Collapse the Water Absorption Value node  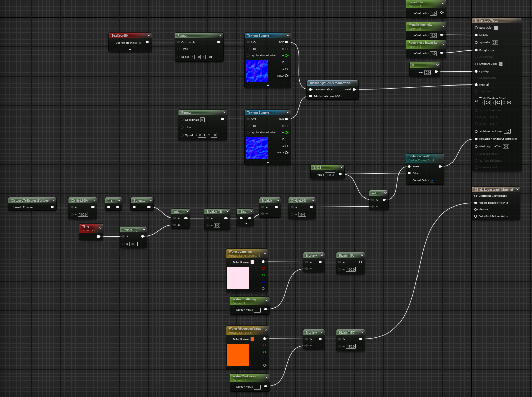tap(266, 330)
